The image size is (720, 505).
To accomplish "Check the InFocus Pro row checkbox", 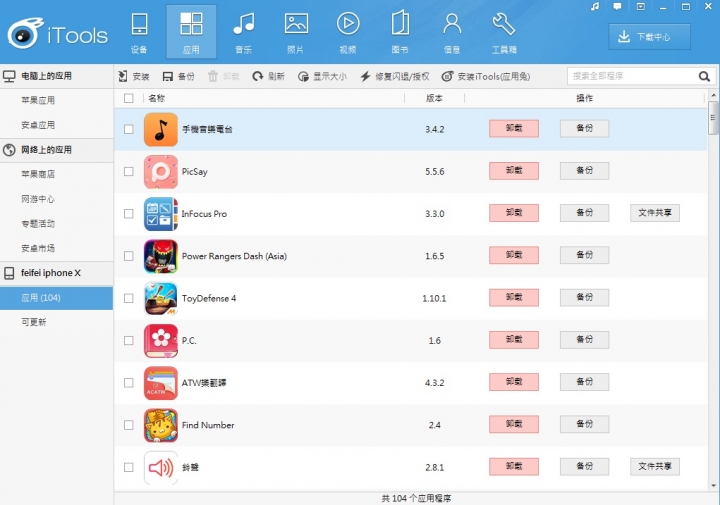I will click(x=129, y=213).
